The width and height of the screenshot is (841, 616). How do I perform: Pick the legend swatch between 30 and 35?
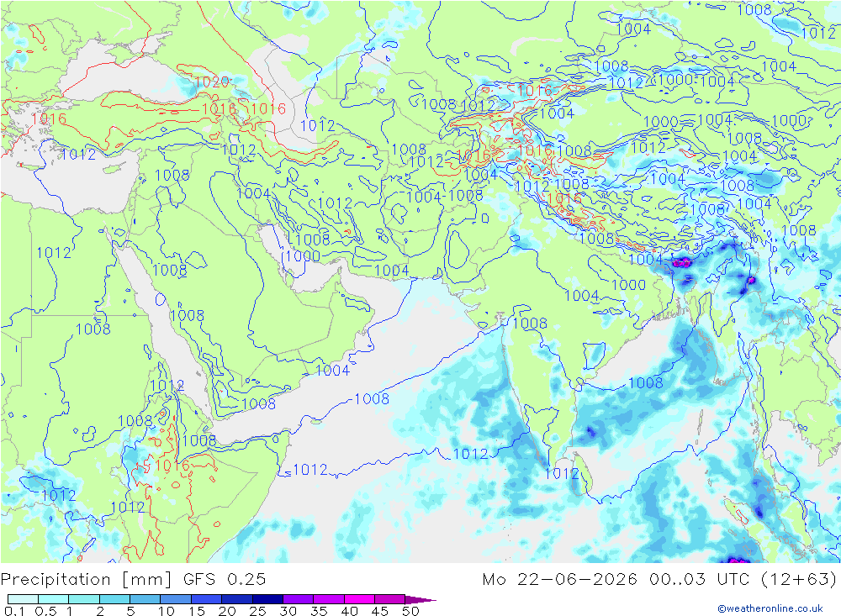[298, 599]
